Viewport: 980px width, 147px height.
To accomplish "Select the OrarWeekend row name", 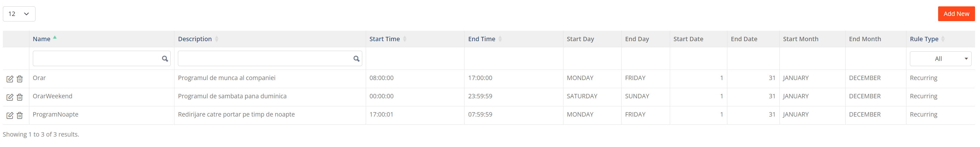I will 53,96.
